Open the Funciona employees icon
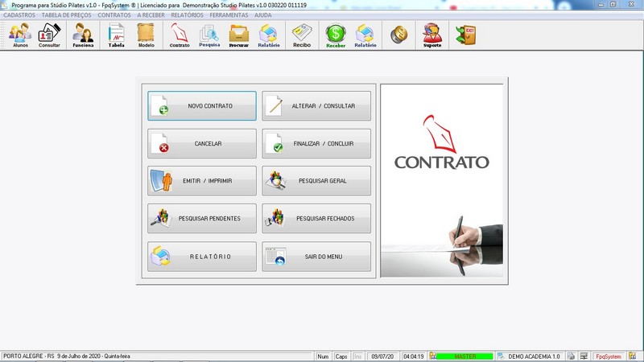 (x=83, y=35)
